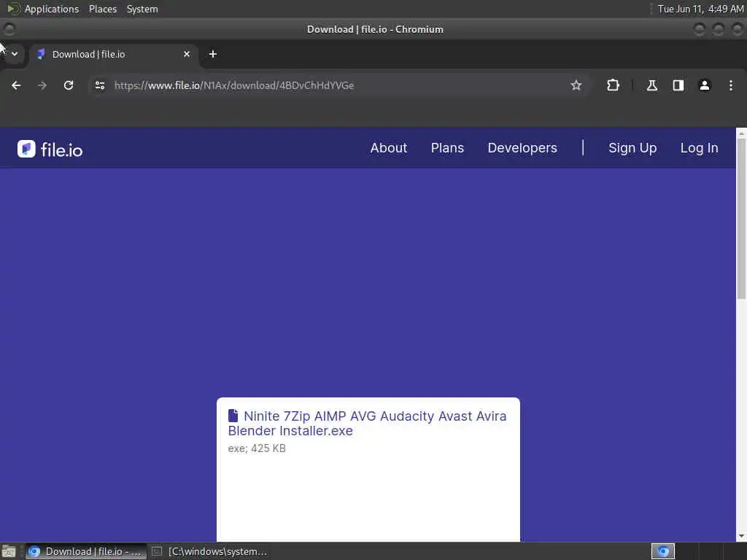Image resolution: width=747 pixels, height=560 pixels.
Task: Open the System menu
Action: pos(142,9)
